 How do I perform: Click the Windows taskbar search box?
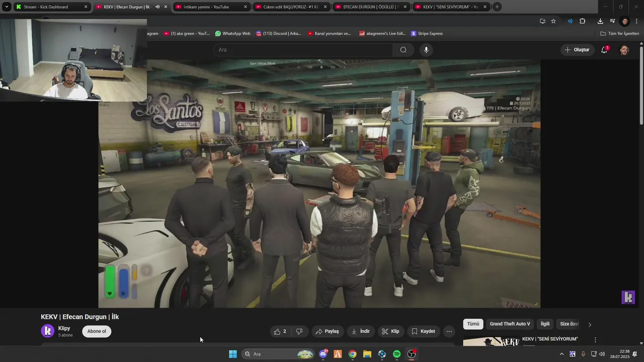[x=278, y=354]
